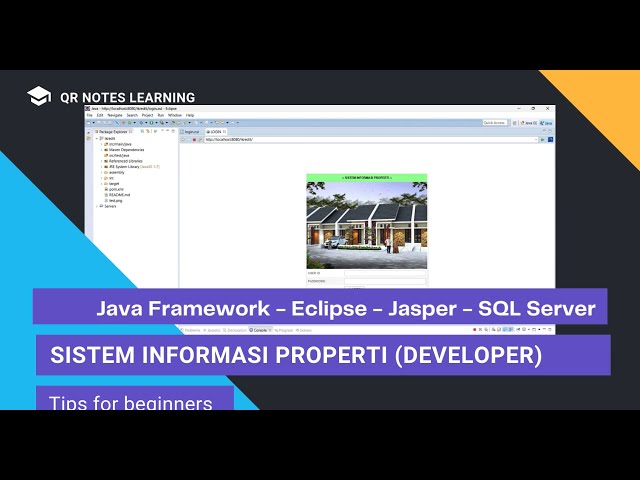Switch to the Console tab
640x480 pixels.
[x=258, y=330]
